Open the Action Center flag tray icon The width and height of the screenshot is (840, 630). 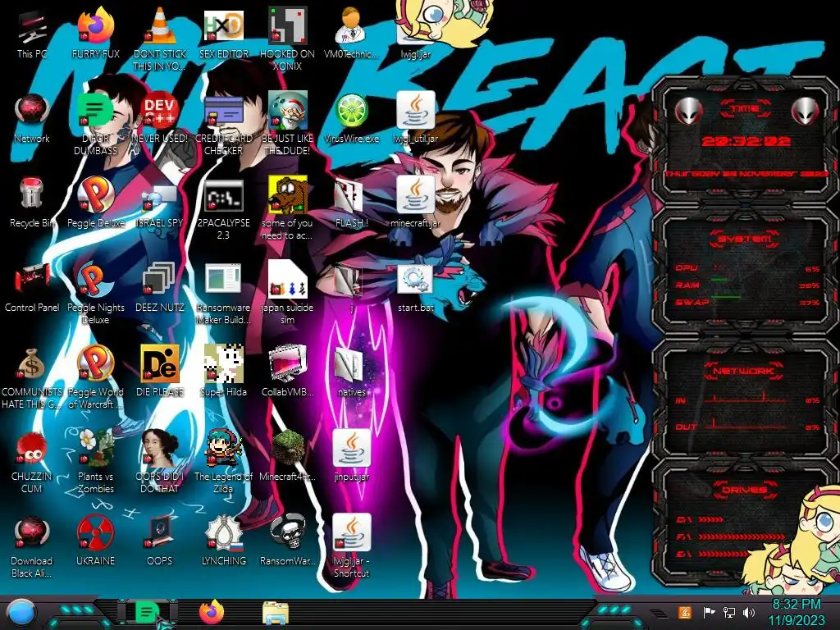pyautogui.click(x=709, y=612)
